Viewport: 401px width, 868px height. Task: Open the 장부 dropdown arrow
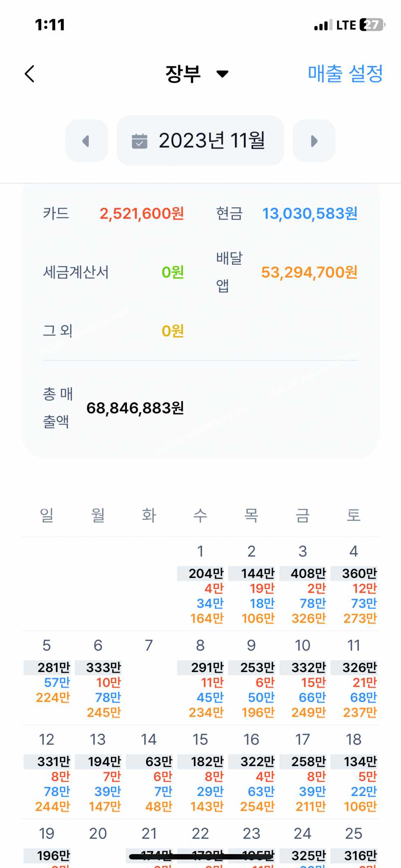coord(223,74)
